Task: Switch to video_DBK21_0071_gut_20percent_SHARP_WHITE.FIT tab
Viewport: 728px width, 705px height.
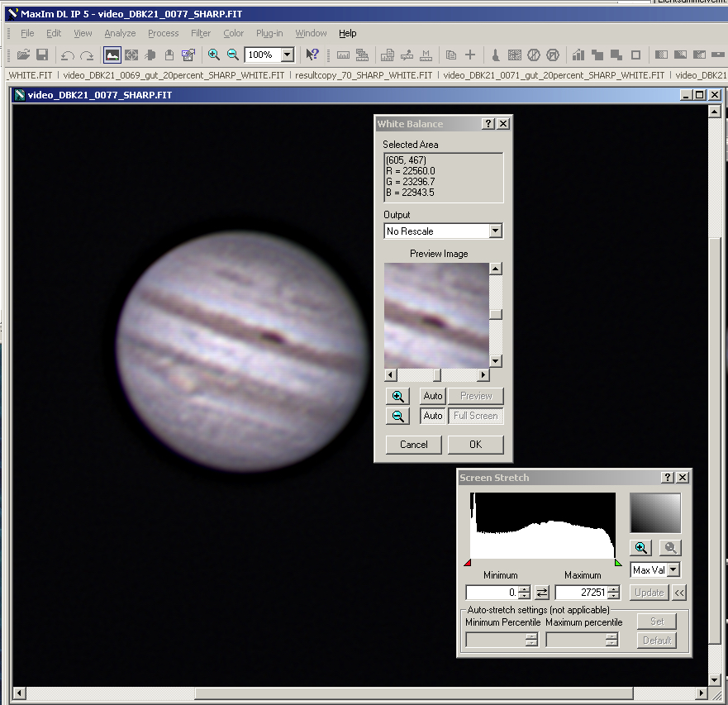Action: pyautogui.click(x=554, y=75)
